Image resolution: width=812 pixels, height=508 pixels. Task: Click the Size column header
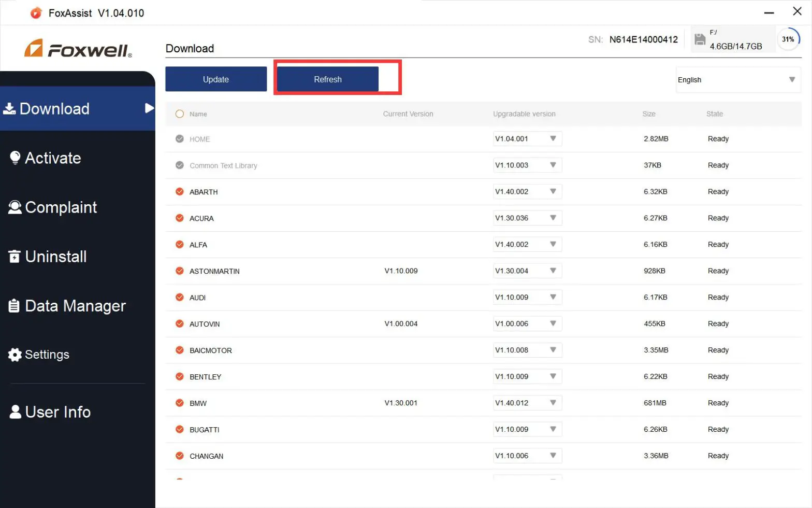(x=649, y=114)
